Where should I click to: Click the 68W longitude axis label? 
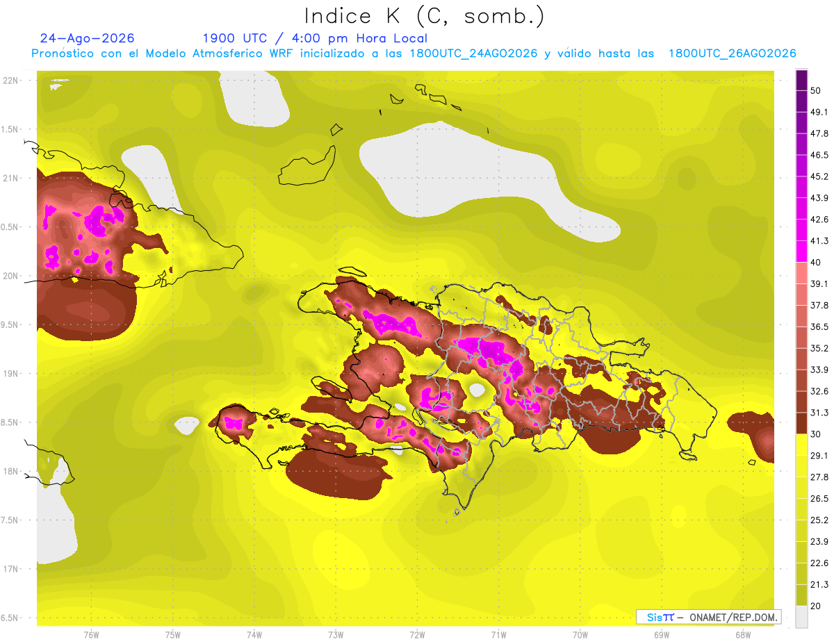click(743, 635)
